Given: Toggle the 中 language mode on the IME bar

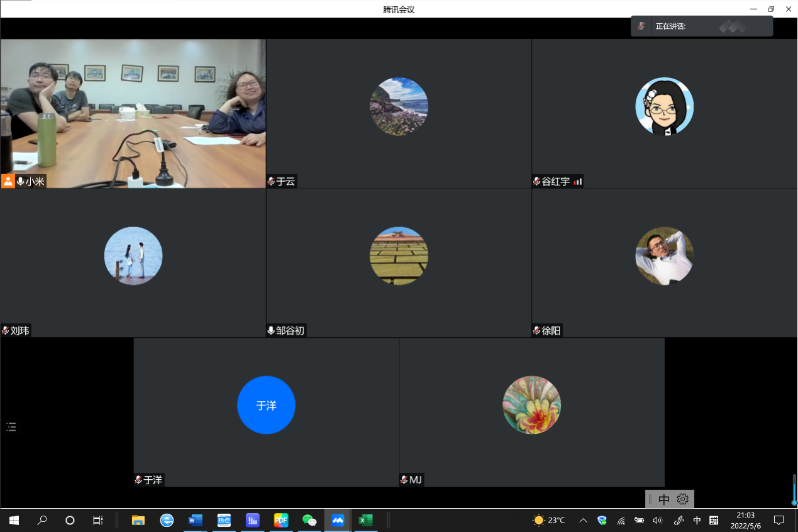Looking at the screenshot, I should [664, 499].
